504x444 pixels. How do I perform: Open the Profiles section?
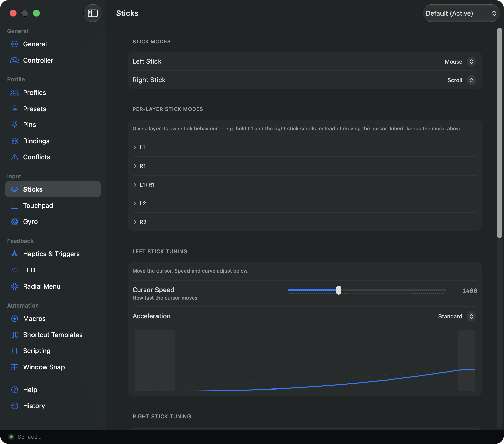pyautogui.click(x=53, y=93)
